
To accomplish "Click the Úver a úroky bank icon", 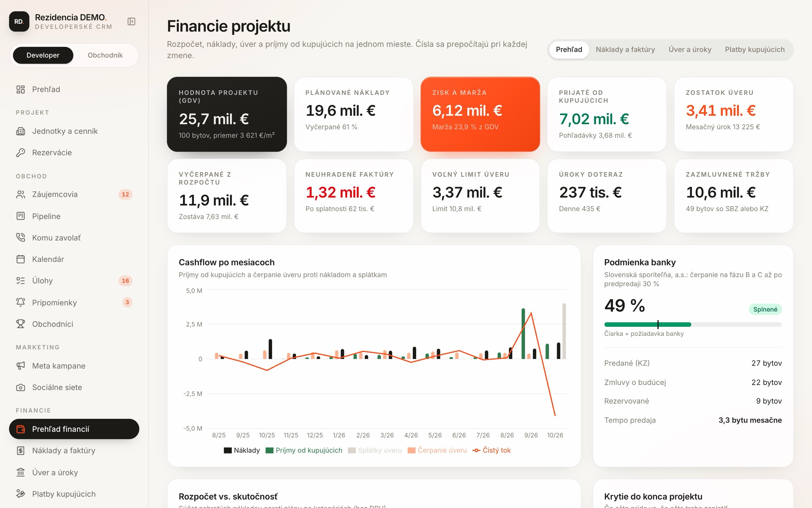I will coord(21,472).
